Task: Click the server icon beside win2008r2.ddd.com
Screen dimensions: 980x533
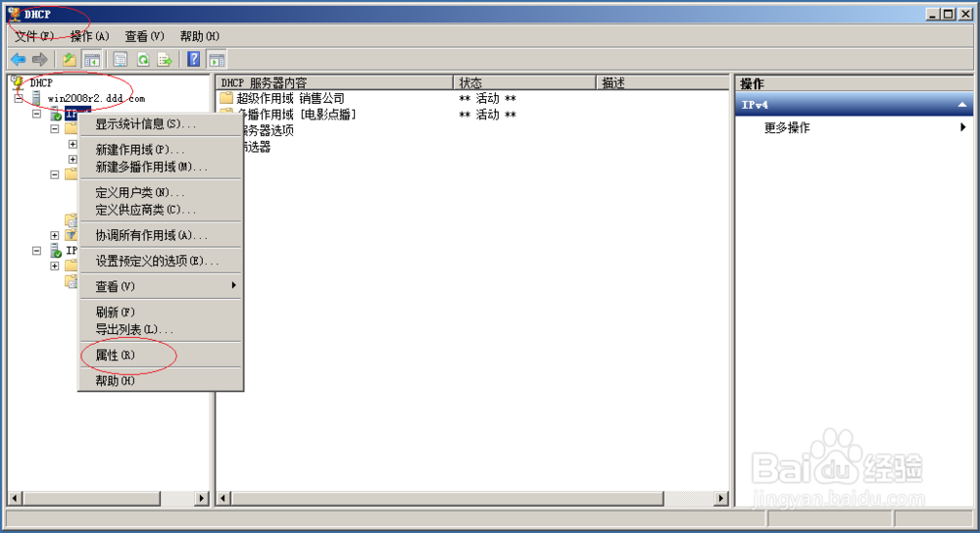Action: click(37, 98)
